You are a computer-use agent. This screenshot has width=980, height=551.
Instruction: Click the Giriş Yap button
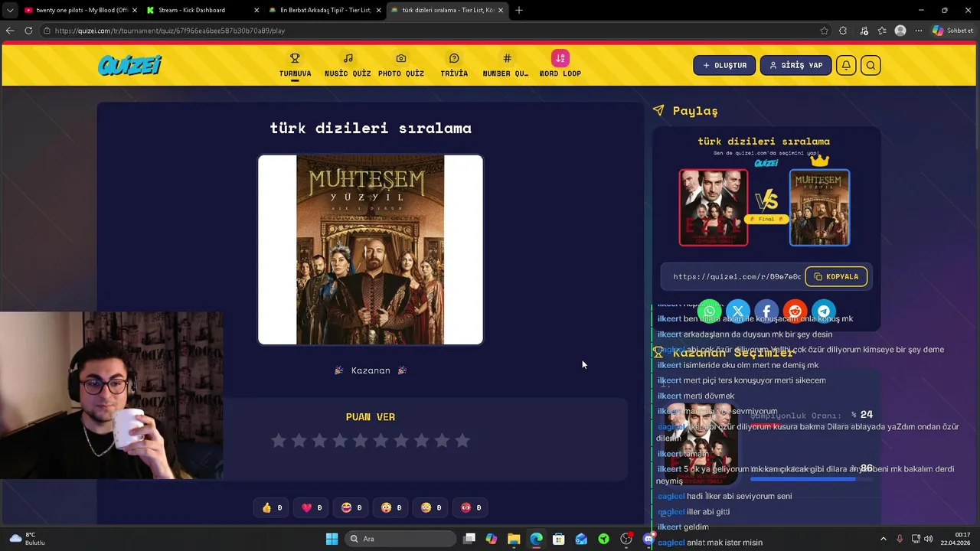point(795,65)
